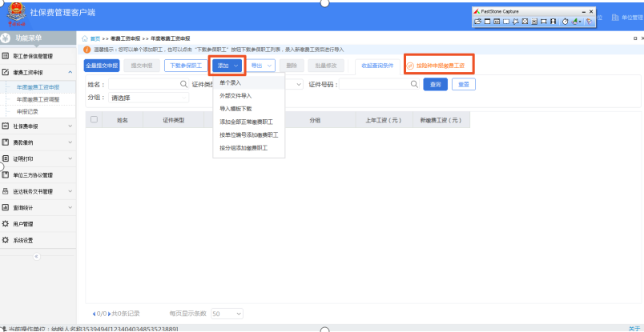Click the 重置 button
This screenshot has width=644, height=332.
[463, 84]
